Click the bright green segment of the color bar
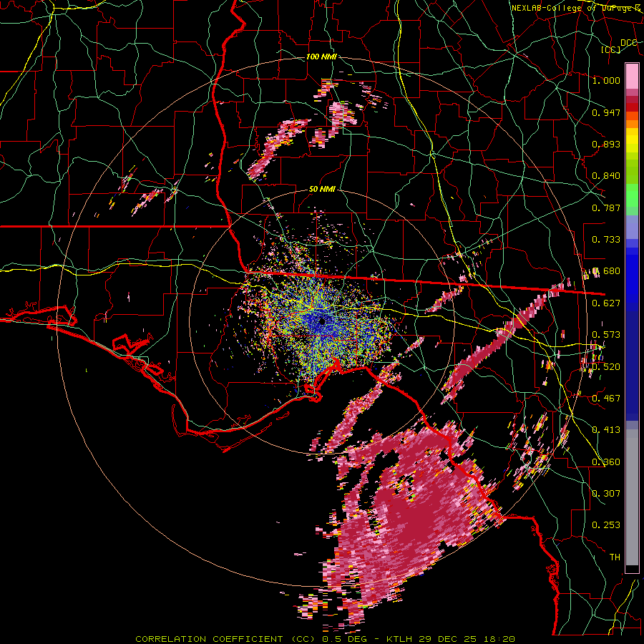 pyautogui.click(x=632, y=195)
